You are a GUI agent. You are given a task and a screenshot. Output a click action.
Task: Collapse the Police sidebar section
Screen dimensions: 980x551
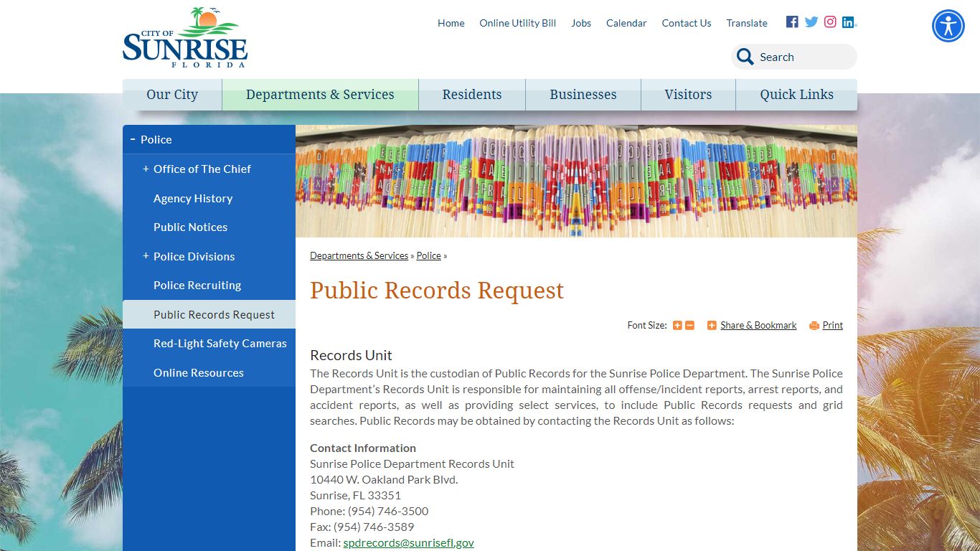tap(133, 139)
